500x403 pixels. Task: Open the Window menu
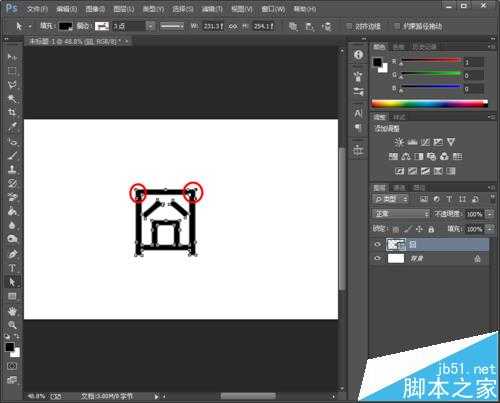[273, 9]
